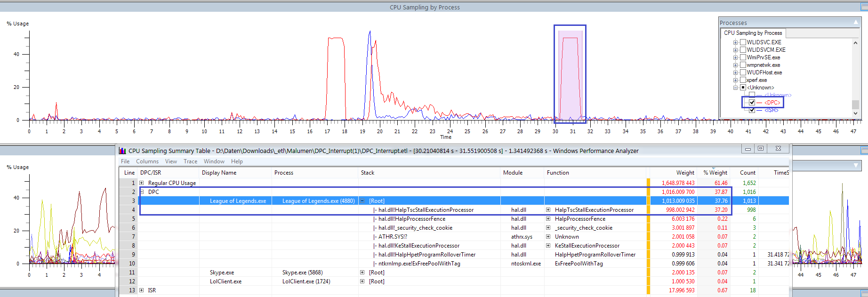Click the selected time range on graph
This screenshot has height=297, width=868.
click(570, 75)
